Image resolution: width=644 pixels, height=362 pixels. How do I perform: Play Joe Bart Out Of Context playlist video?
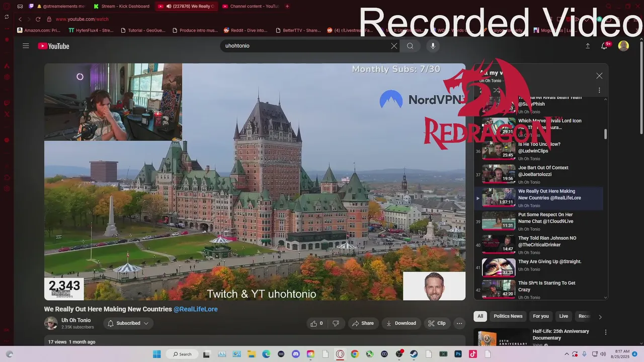pos(539,174)
